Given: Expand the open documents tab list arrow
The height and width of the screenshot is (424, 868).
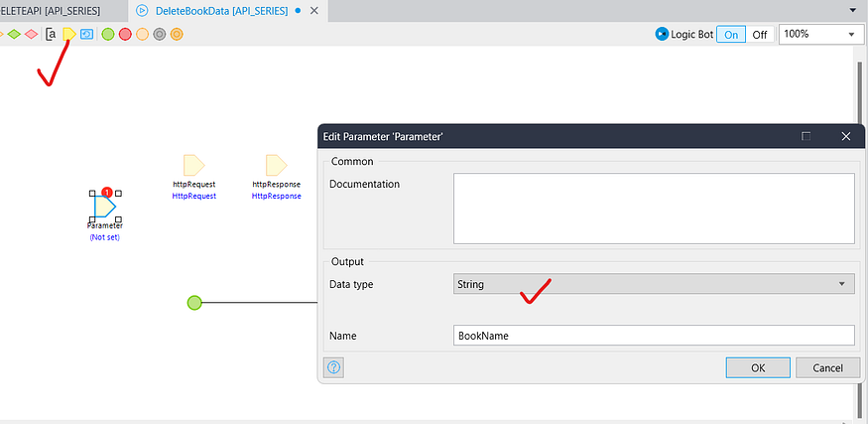Looking at the screenshot, I should pyautogui.click(x=853, y=10).
